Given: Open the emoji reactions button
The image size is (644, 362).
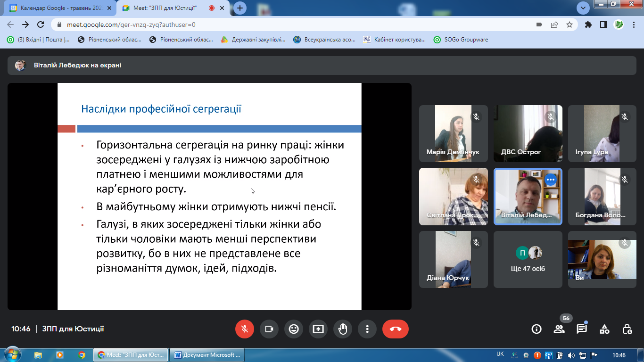Looking at the screenshot, I should tap(294, 329).
